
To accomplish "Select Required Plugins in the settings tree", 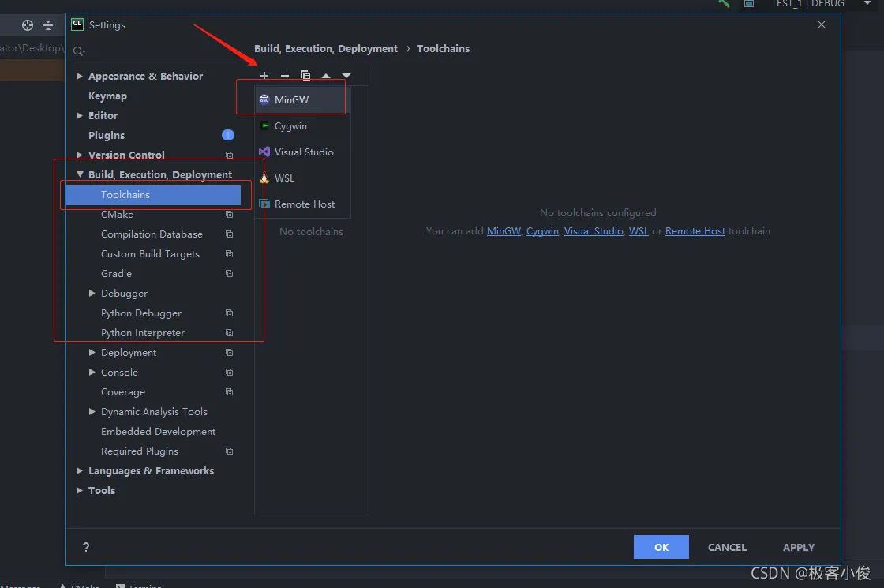I will [139, 451].
